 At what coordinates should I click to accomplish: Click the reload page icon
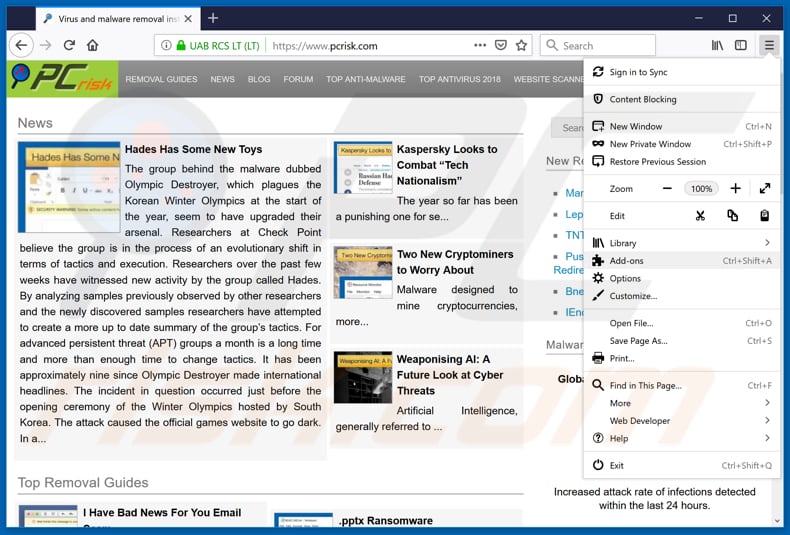pos(69,45)
